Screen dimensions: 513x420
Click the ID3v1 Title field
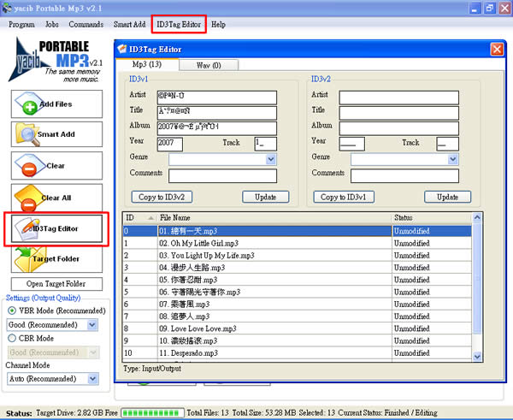point(217,113)
